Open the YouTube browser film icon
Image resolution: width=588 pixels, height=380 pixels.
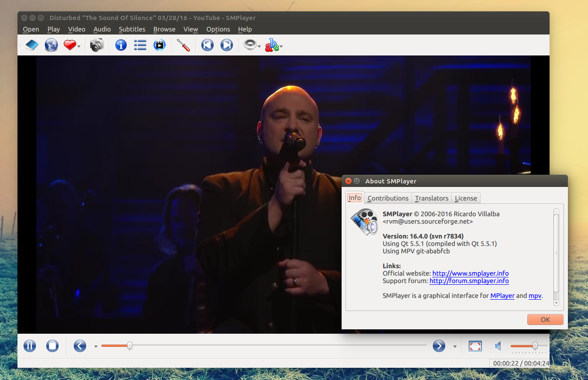159,45
